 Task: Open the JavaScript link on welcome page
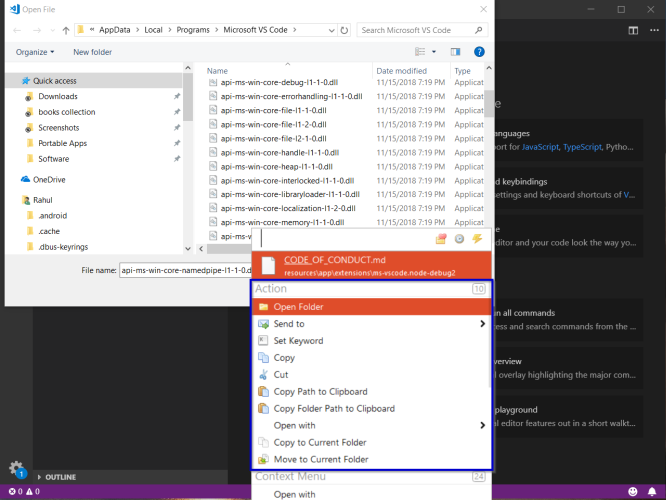coord(540,147)
